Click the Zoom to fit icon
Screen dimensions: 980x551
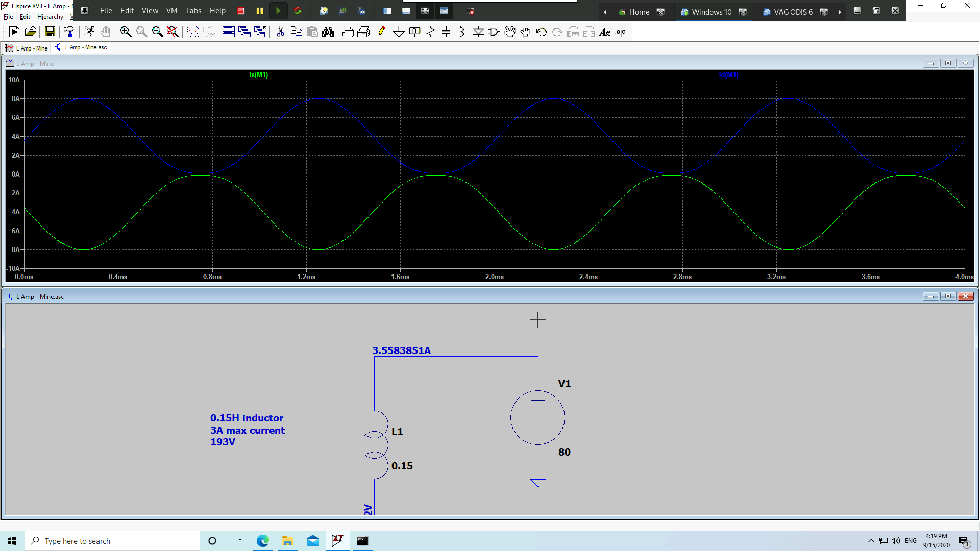[x=173, y=32]
